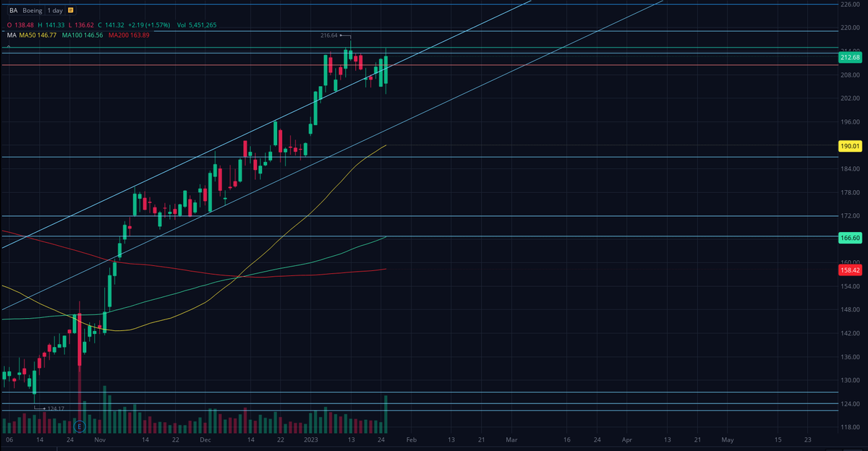Click the open price O 138.48 readout
The width and height of the screenshot is (868, 451).
tap(20, 25)
